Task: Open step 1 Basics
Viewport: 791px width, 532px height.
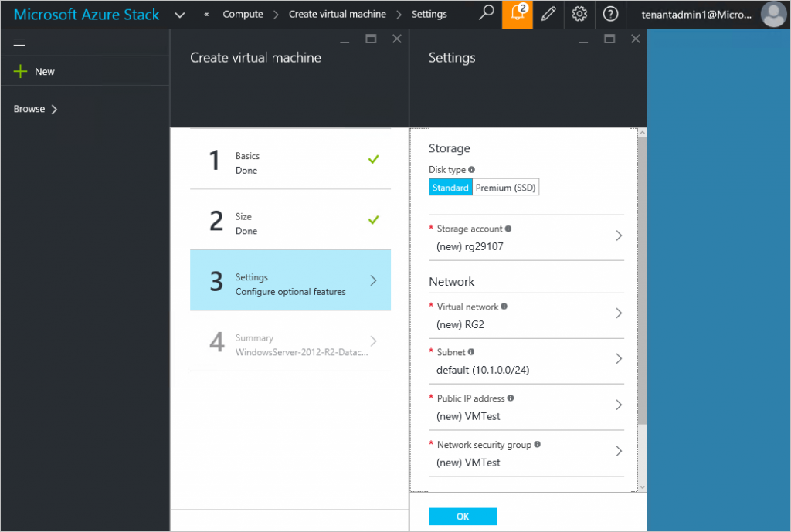Action: [290, 159]
